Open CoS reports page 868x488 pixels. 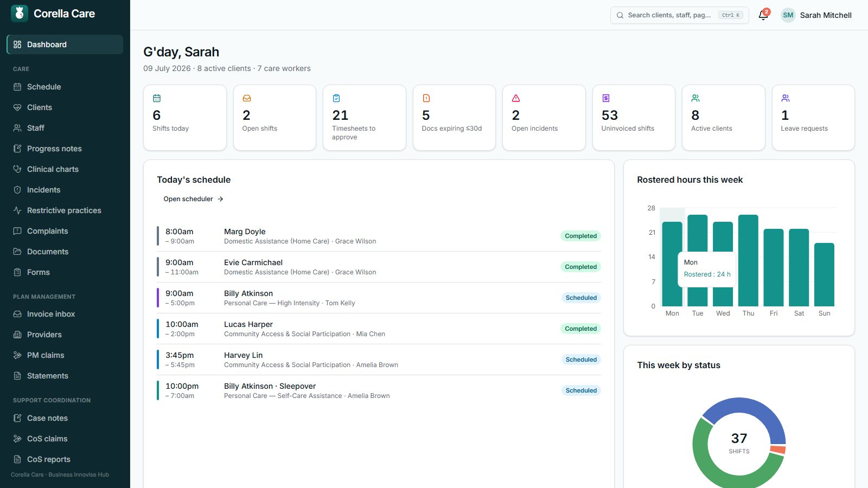[x=65, y=459]
